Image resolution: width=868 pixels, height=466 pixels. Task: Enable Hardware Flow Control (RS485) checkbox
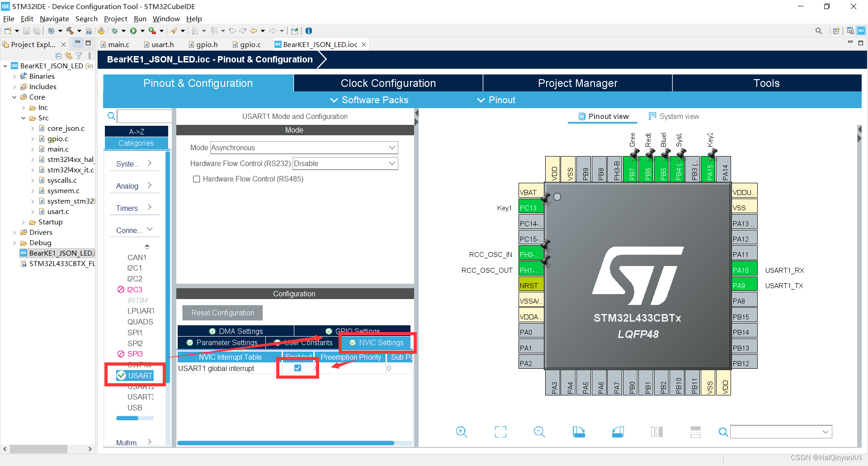(x=197, y=179)
